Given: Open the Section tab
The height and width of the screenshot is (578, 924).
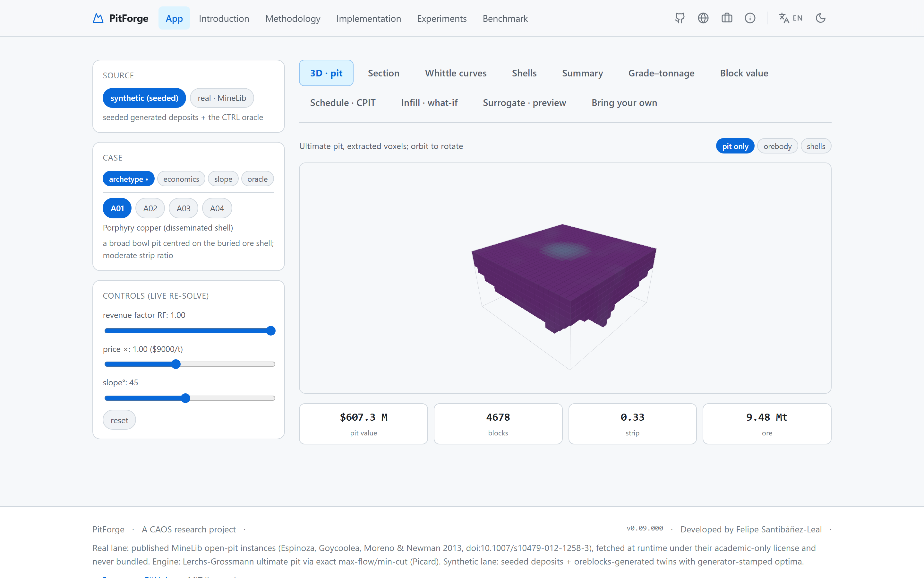Looking at the screenshot, I should click(383, 73).
